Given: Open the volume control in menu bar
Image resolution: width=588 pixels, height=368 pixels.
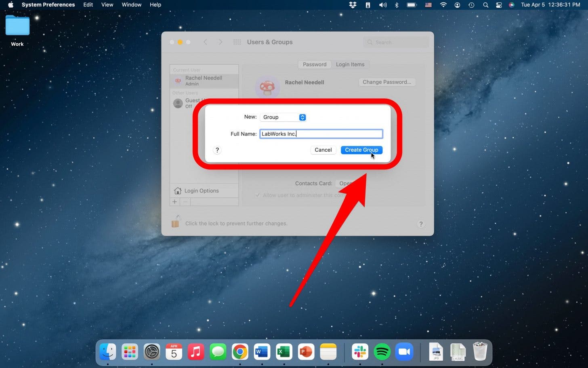Looking at the screenshot, I should [x=382, y=5].
